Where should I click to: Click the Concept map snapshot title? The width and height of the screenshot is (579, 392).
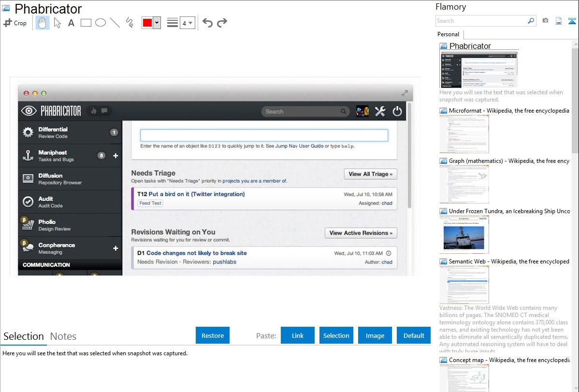point(509,360)
